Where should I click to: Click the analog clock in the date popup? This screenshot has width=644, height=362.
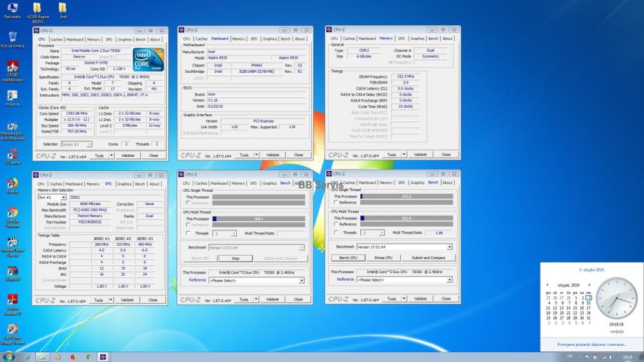coord(615,297)
